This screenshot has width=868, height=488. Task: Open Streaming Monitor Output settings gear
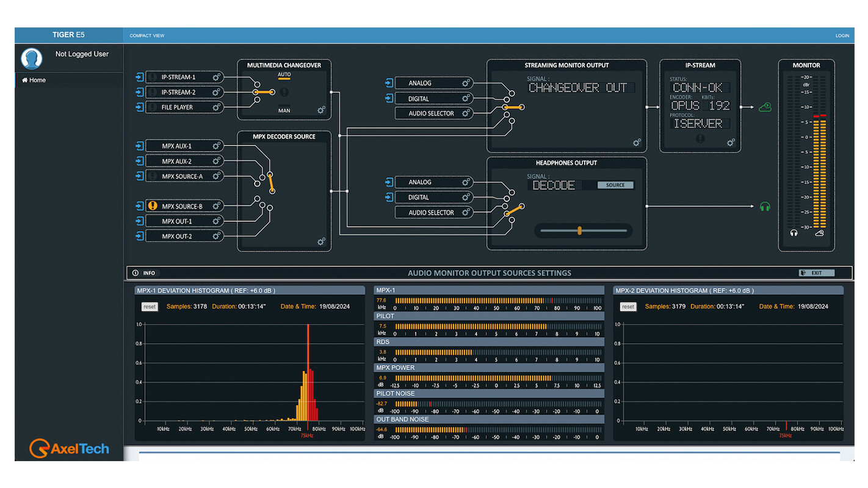coord(637,142)
